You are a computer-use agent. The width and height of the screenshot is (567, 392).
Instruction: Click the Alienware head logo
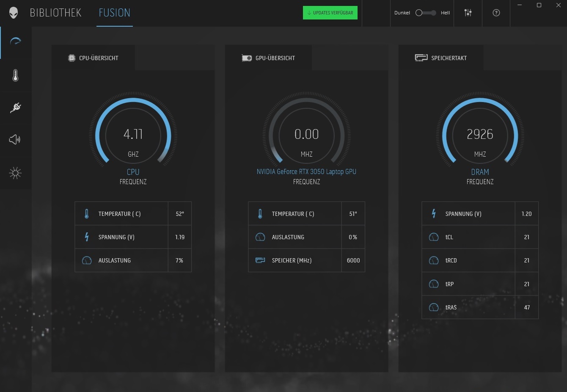click(14, 13)
